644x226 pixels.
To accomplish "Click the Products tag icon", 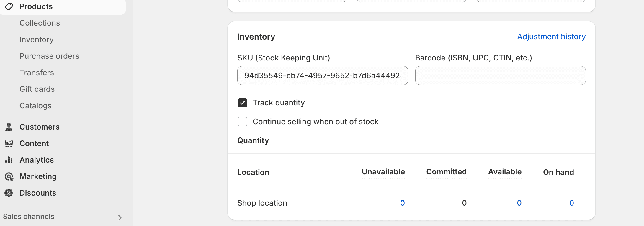I will pos(9,6).
